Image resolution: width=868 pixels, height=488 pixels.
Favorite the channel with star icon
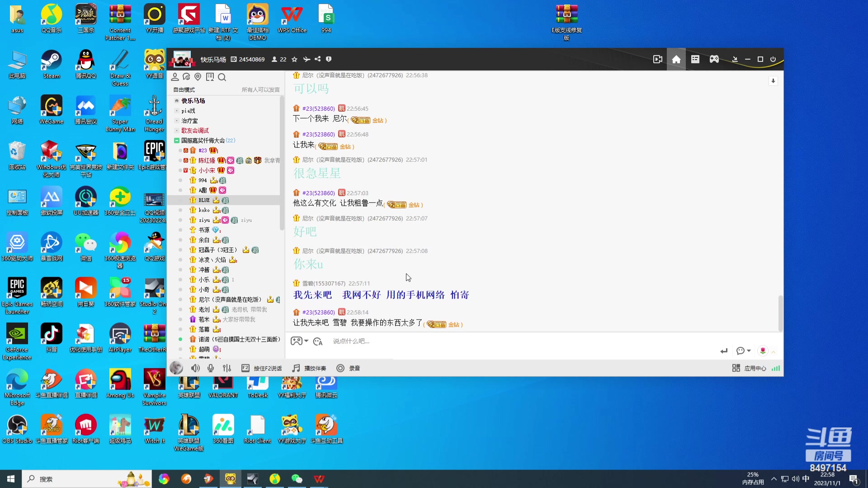click(x=294, y=59)
